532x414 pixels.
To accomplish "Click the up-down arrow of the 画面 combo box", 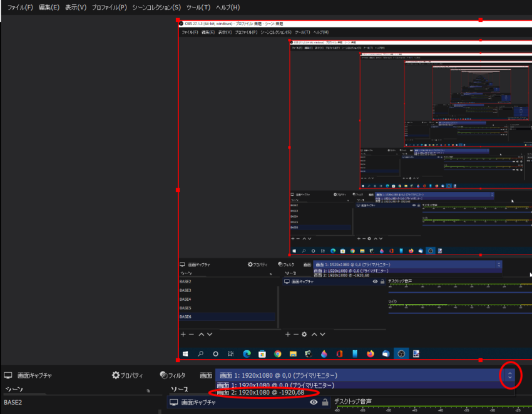I will (x=509, y=375).
